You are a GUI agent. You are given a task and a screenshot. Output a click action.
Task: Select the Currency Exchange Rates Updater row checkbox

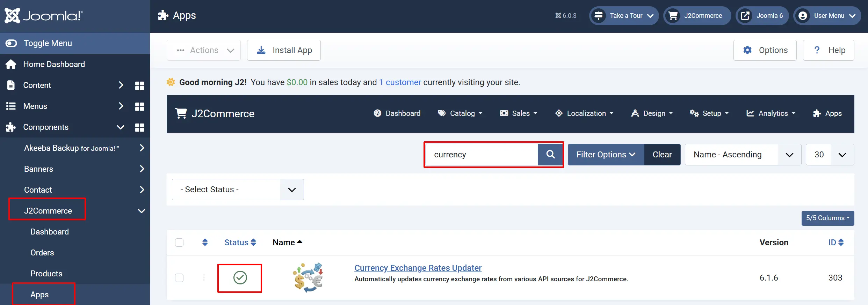point(179,278)
